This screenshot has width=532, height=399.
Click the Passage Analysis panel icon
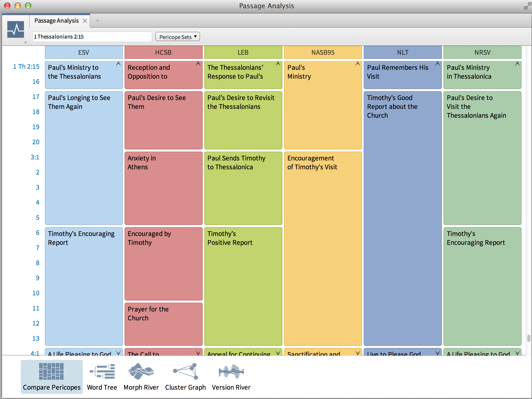pos(16,29)
